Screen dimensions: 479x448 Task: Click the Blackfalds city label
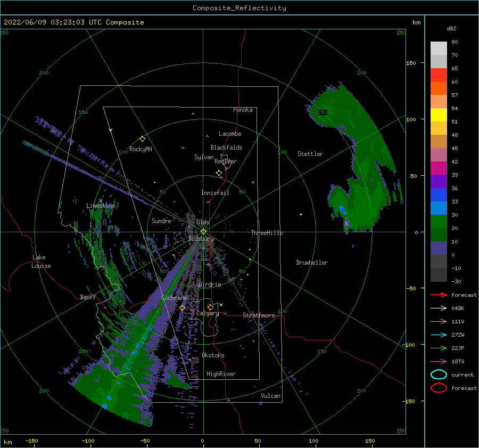click(x=226, y=148)
